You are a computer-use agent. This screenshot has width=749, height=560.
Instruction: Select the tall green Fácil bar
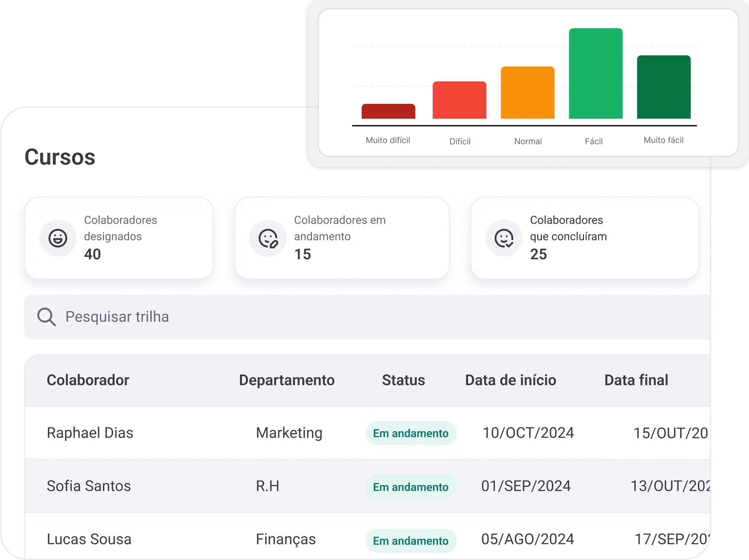tap(596, 74)
